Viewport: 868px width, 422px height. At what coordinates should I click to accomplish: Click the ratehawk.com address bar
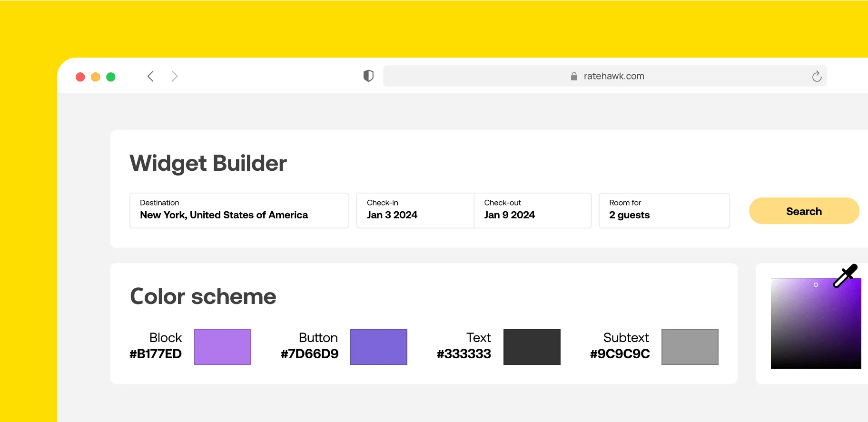614,76
